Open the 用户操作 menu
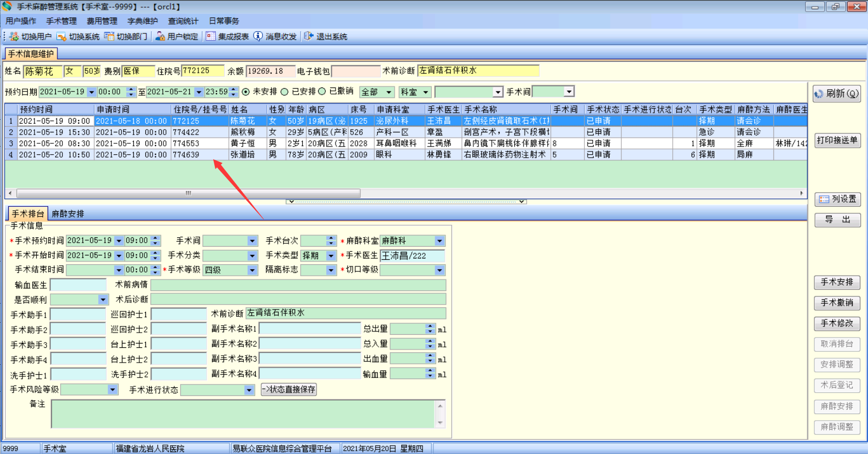 coord(21,21)
